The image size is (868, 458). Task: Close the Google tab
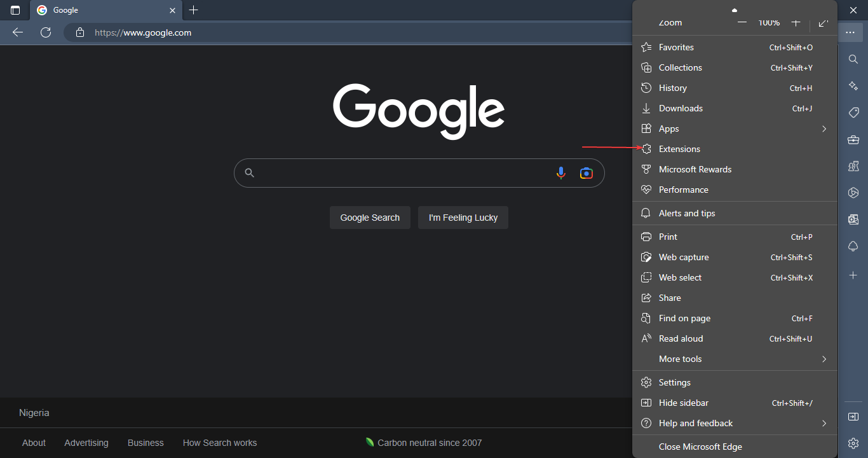tap(172, 10)
